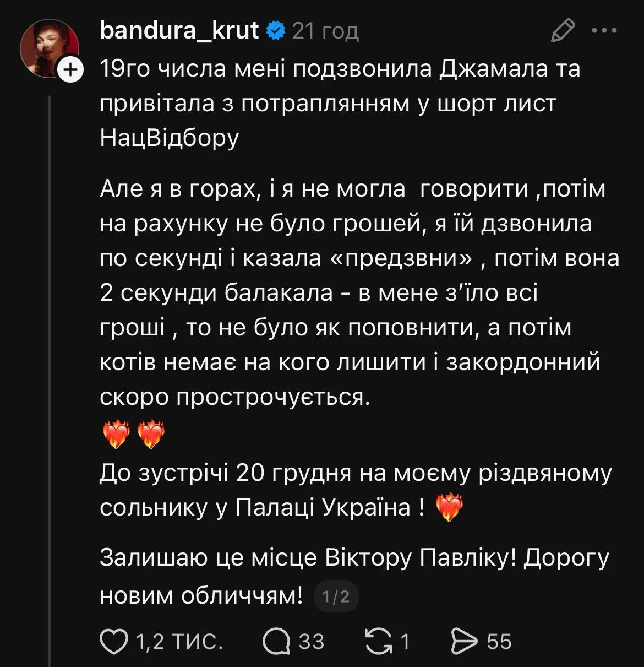Click the "21 год" timestamp
The image size is (644, 667).
[x=325, y=31]
